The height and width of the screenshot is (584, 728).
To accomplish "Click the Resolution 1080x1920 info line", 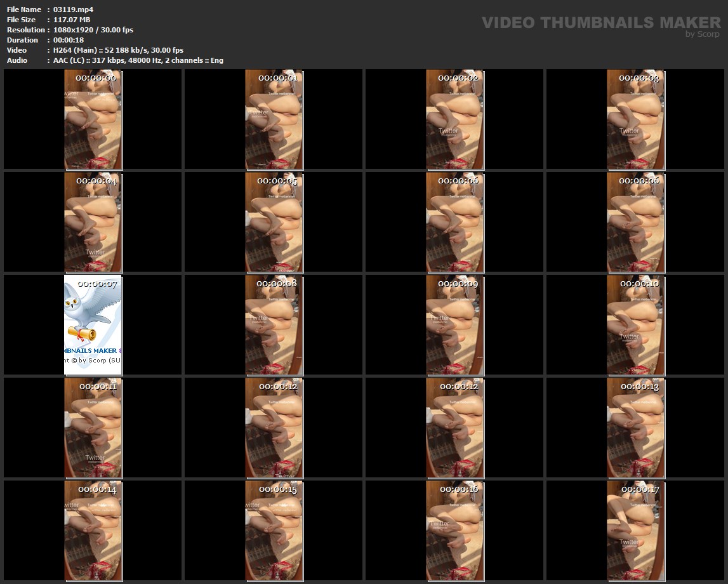I will 93,30.
